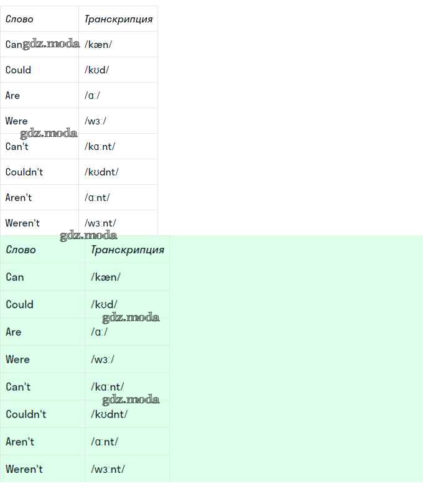Click the "/kʊdnt/" transcription in the white table

click(102, 172)
